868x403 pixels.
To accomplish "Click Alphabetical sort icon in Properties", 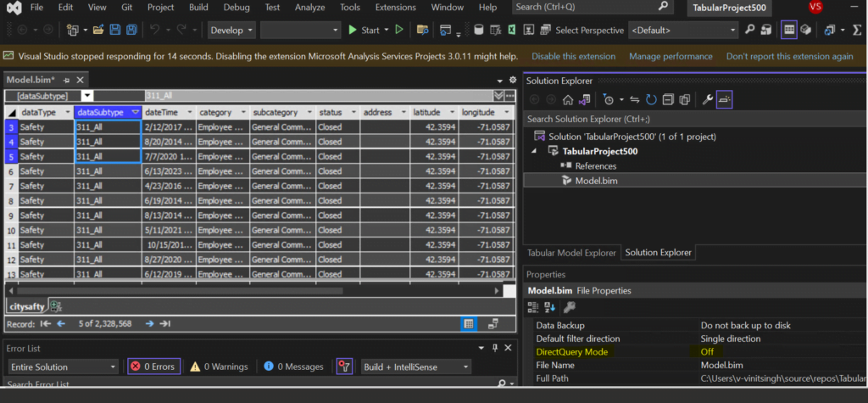I will click(549, 307).
